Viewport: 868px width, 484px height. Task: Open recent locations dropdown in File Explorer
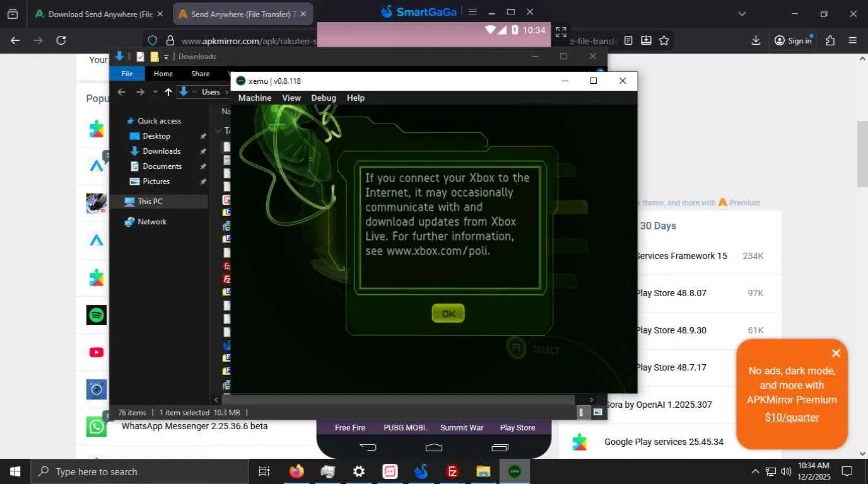pyautogui.click(x=155, y=92)
